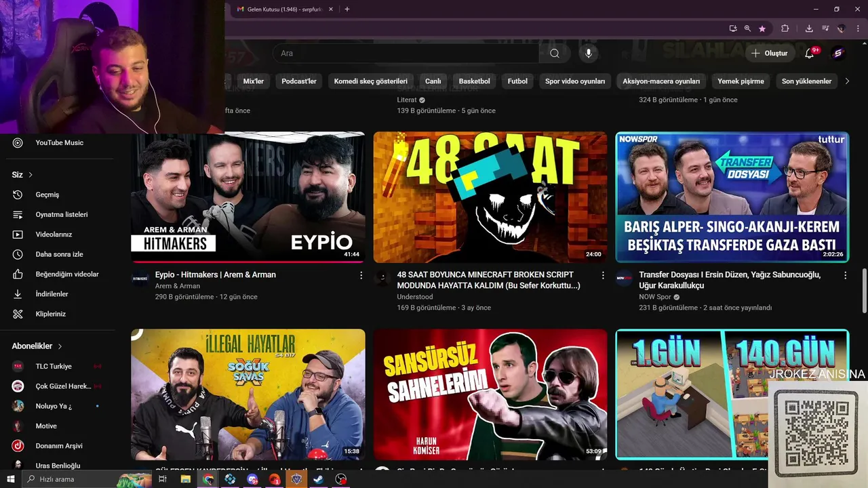Open more options for Eypio Hitmakers video

click(361, 275)
